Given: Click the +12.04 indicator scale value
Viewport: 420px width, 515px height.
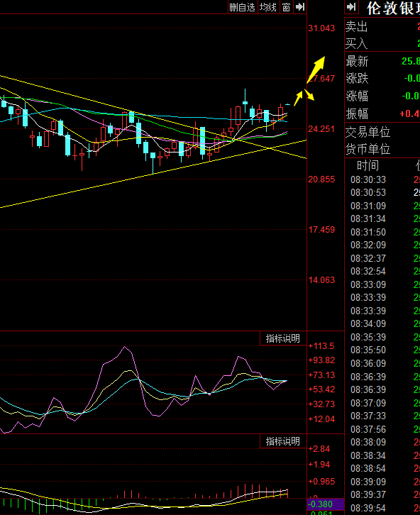Looking at the screenshot, I should point(321,419).
